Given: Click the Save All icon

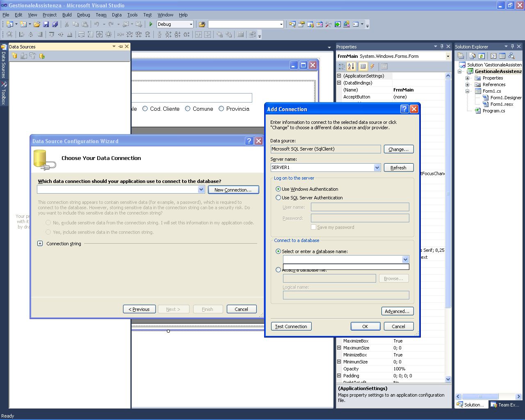Looking at the screenshot, I should click(x=55, y=24).
